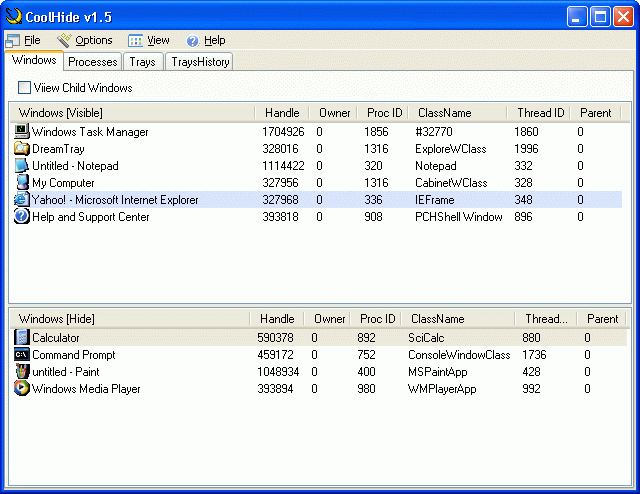The width and height of the screenshot is (640, 494).
Task: Select the Calculator row text
Action: tap(56, 338)
